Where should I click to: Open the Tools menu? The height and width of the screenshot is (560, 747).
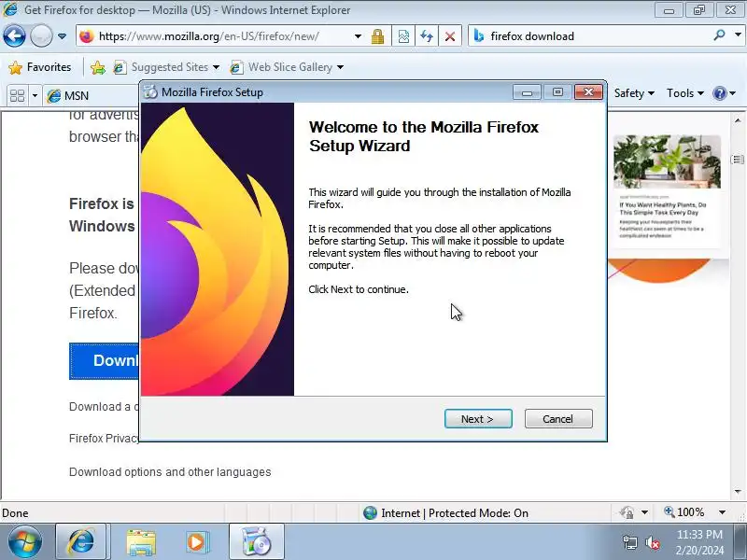(684, 93)
